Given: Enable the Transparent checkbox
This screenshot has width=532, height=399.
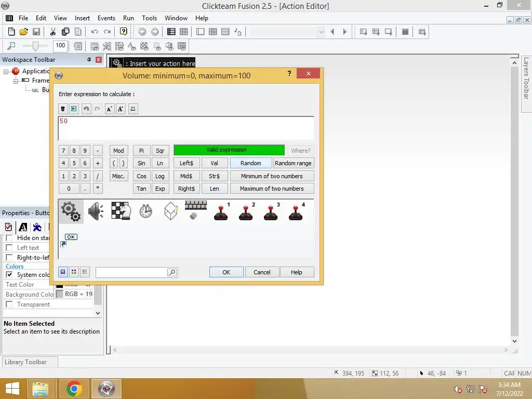Looking at the screenshot, I should click(x=9, y=304).
